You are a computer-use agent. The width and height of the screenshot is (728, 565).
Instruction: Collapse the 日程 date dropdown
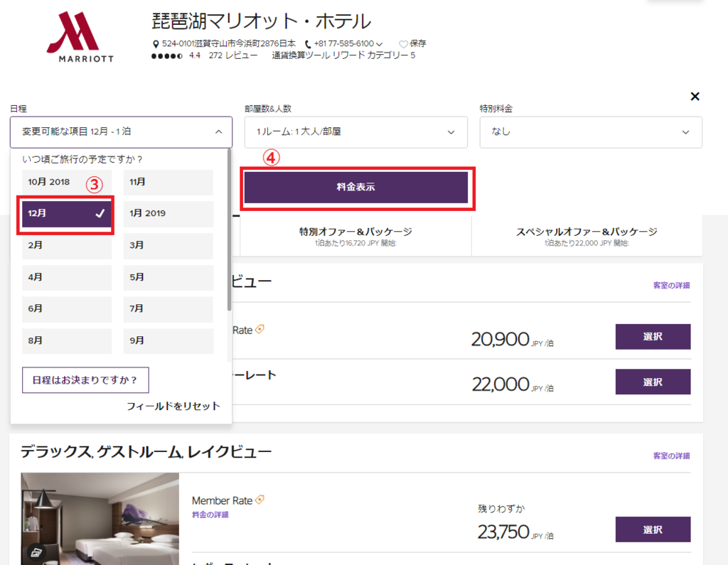tap(121, 132)
